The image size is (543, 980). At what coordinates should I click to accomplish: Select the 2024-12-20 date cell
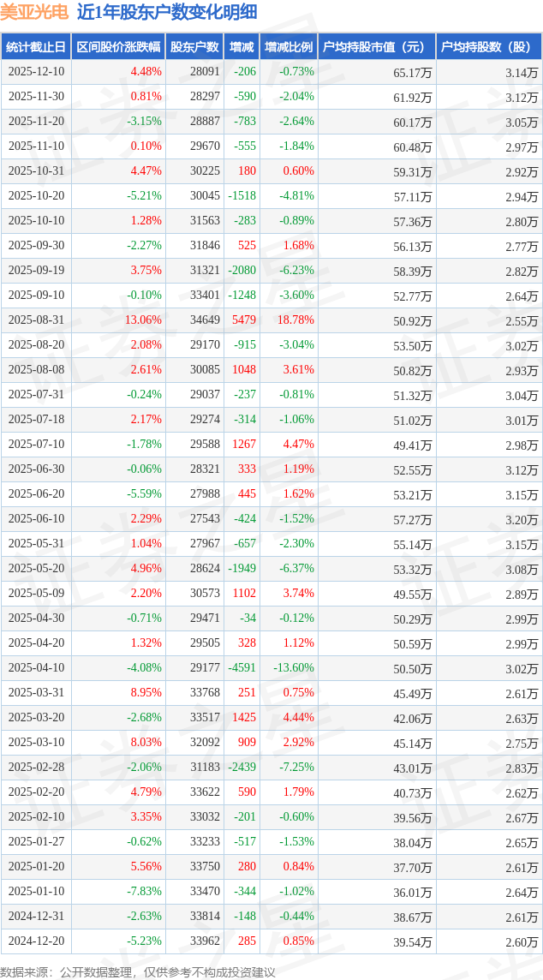pos(36,941)
